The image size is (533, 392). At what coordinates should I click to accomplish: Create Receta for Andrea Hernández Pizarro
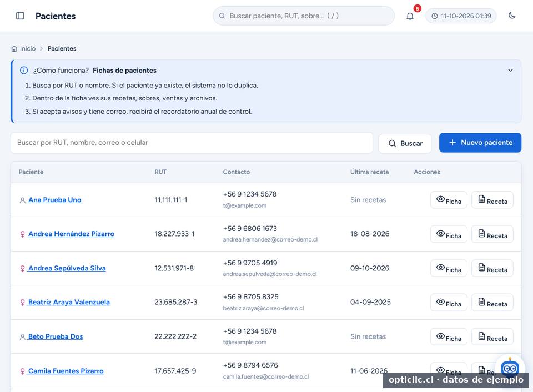[x=492, y=234]
